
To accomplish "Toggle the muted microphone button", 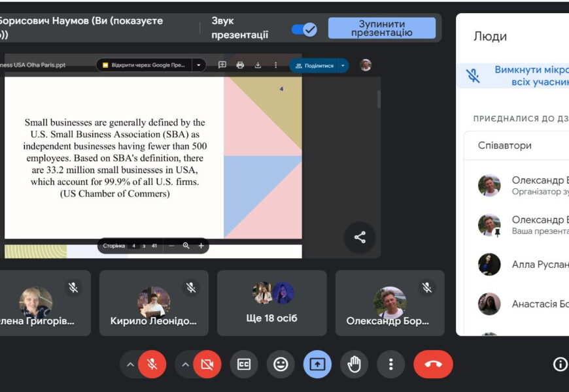I will (x=152, y=365).
